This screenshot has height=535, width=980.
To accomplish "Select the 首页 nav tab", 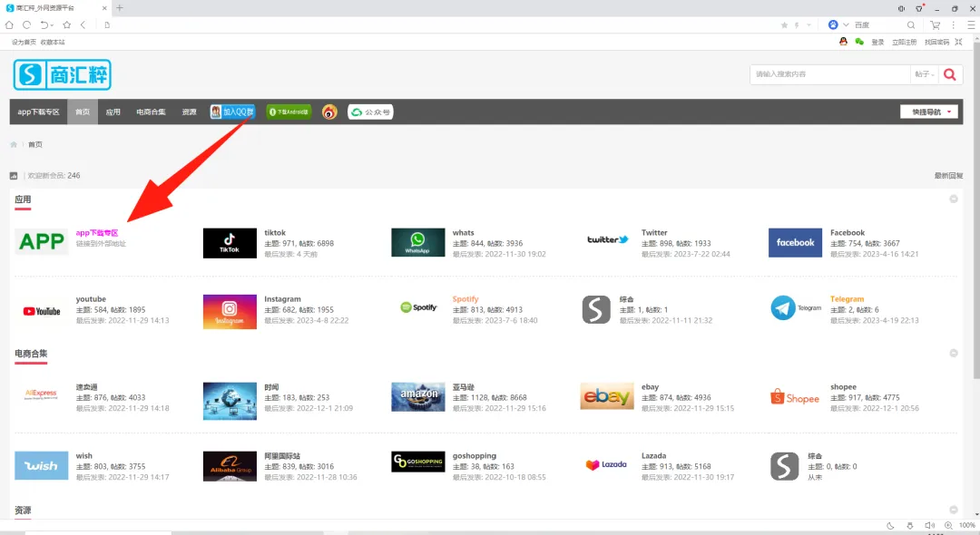I will point(83,112).
